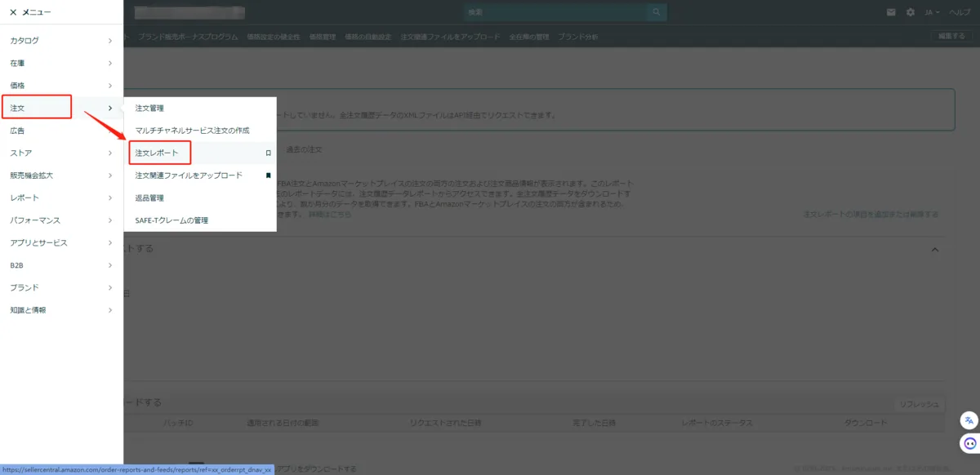Expand the 販売機会拡大 menu chevron

(x=110, y=175)
